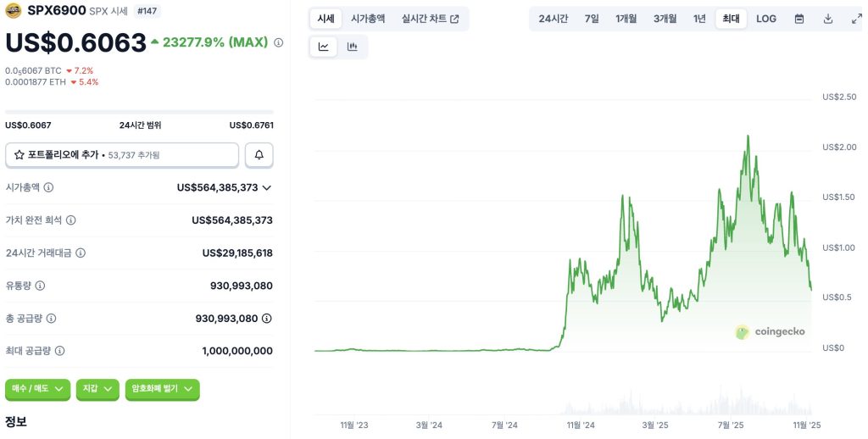Open the 지갑 dropdown menu
The width and height of the screenshot is (868, 439).
[97, 389]
